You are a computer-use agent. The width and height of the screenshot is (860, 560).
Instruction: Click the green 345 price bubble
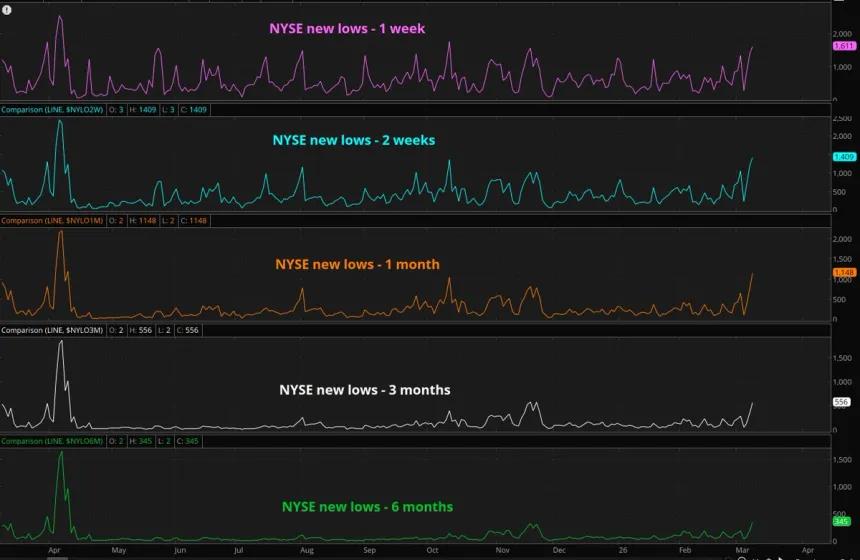[x=841, y=521]
